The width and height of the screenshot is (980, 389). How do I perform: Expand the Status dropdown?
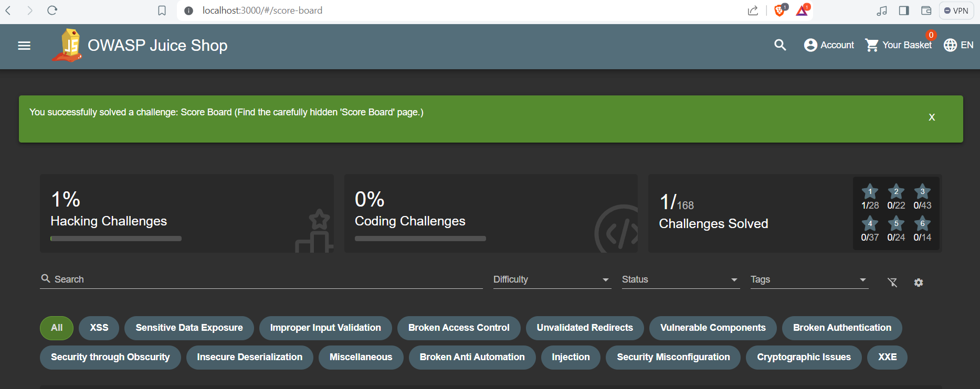coord(680,280)
